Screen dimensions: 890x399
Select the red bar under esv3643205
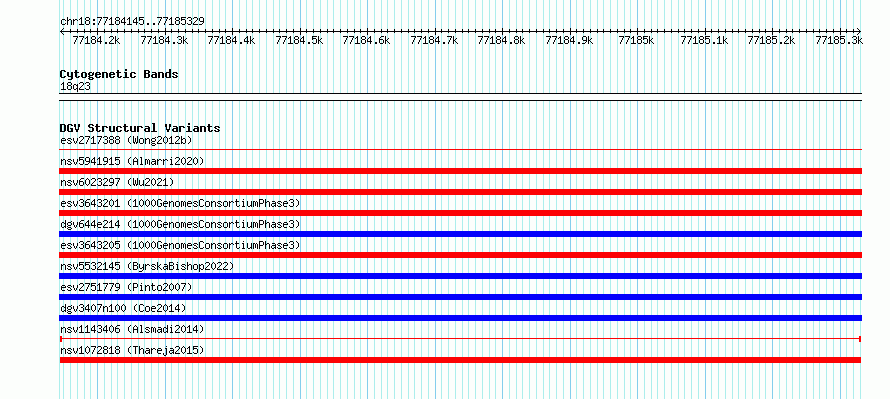(460, 255)
